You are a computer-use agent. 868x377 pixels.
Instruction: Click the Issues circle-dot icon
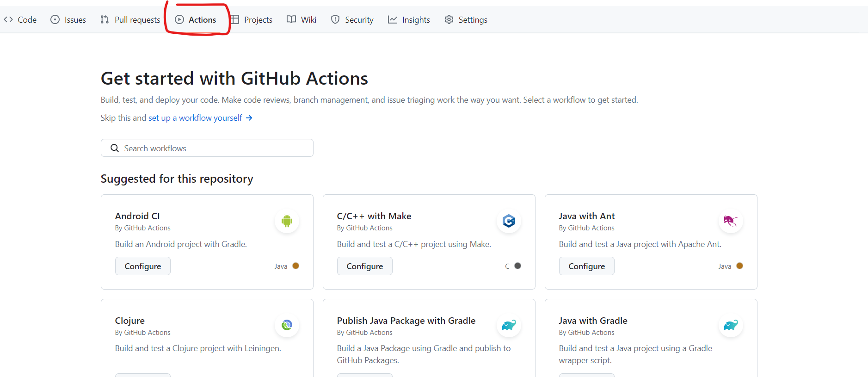tap(55, 19)
